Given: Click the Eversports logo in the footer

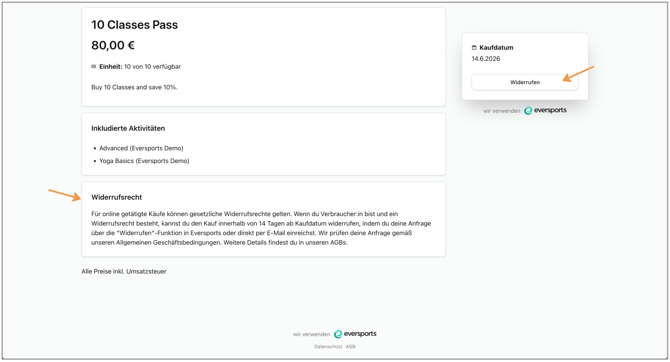Looking at the screenshot, I should coord(355,334).
